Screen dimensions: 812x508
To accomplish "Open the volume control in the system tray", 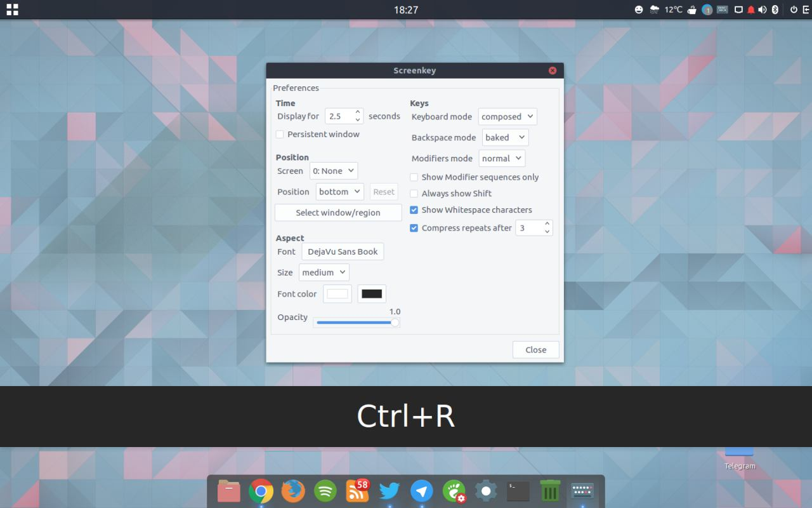I will tap(762, 10).
